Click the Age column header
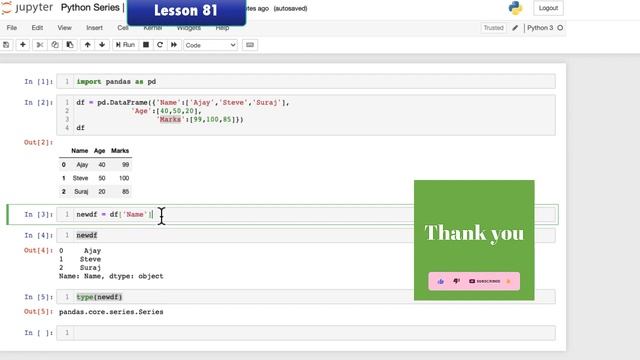The image size is (640, 360). click(x=100, y=151)
